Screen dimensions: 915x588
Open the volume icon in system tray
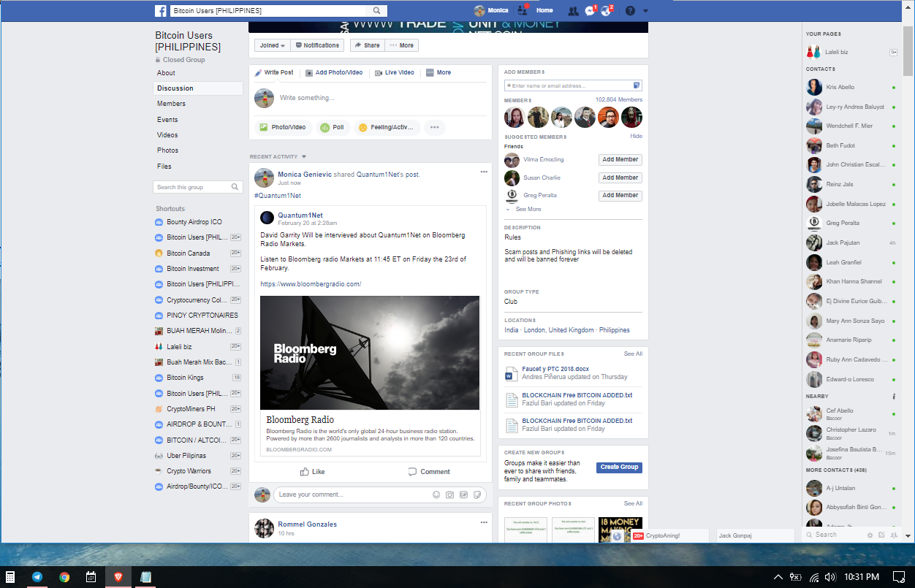(x=829, y=577)
